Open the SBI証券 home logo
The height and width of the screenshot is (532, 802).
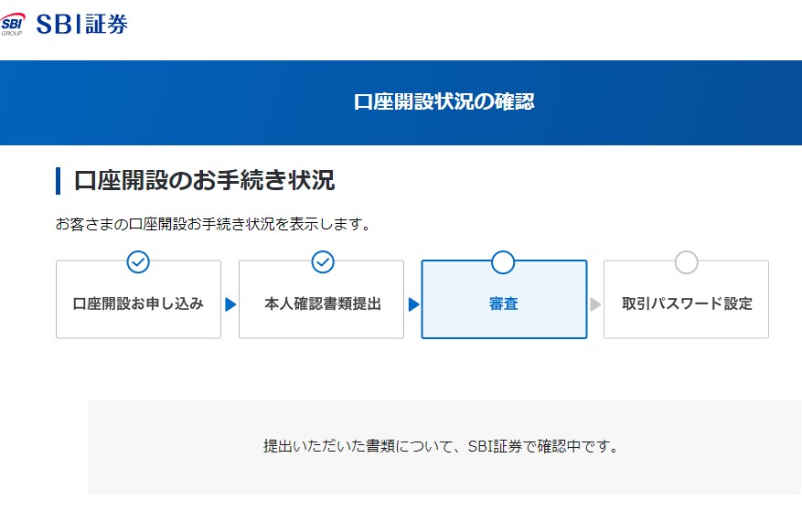click(81, 24)
